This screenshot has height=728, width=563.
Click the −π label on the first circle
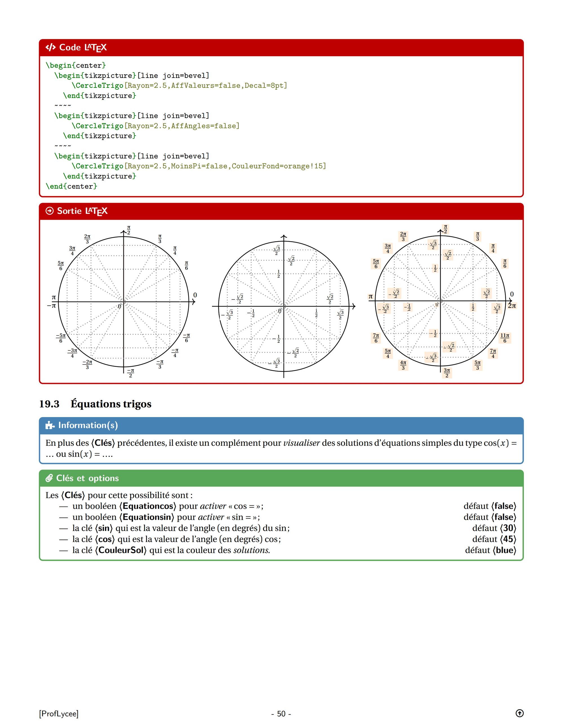pyautogui.click(x=51, y=306)
